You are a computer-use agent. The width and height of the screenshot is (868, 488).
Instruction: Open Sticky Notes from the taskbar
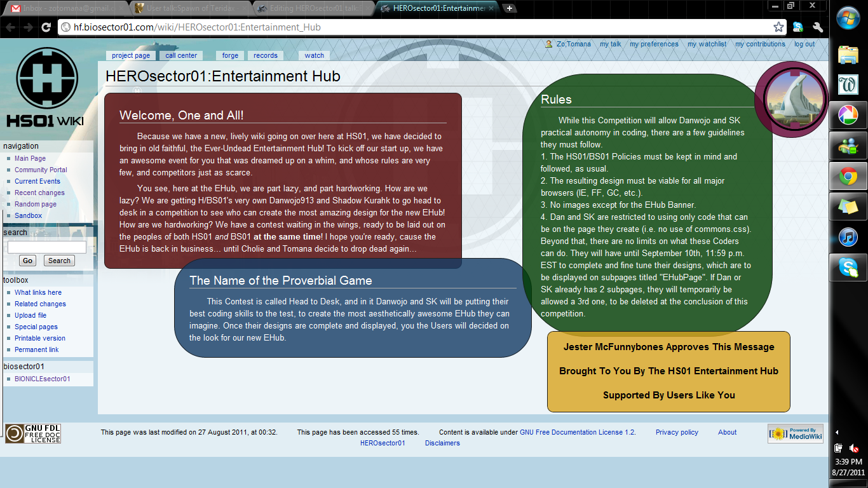coord(848,207)
